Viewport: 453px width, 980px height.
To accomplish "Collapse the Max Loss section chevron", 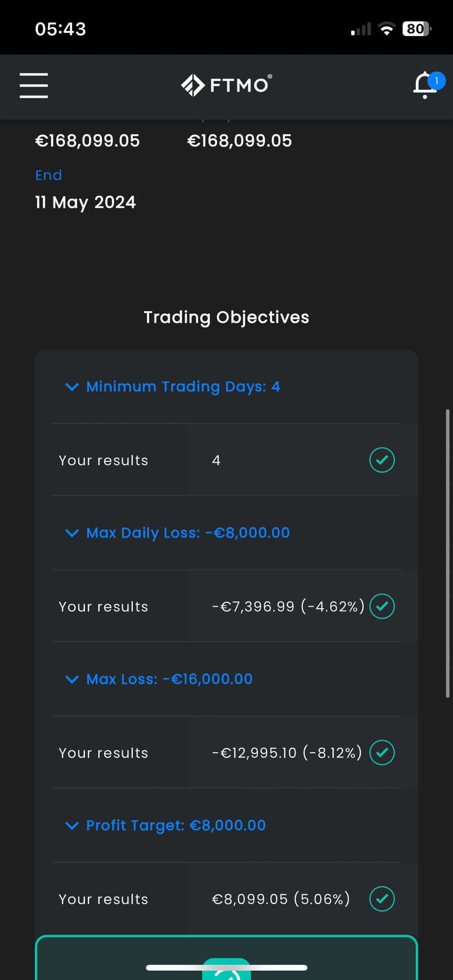I will click(72, 679).
